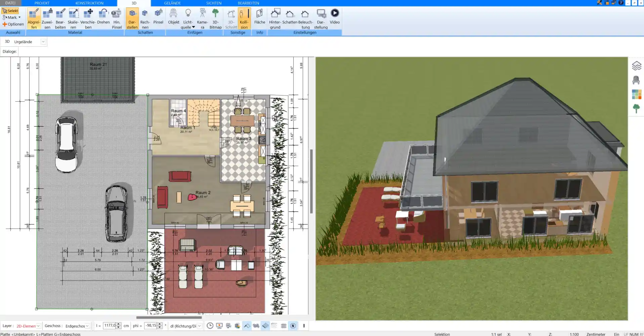This screenshot has width=644, height=336.
Task: Toggle the north N compass icon
Action: (293, 326)
